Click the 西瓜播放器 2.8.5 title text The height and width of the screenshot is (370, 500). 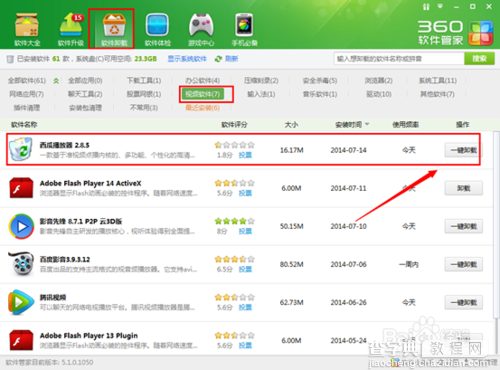click(x=64, y=145)
